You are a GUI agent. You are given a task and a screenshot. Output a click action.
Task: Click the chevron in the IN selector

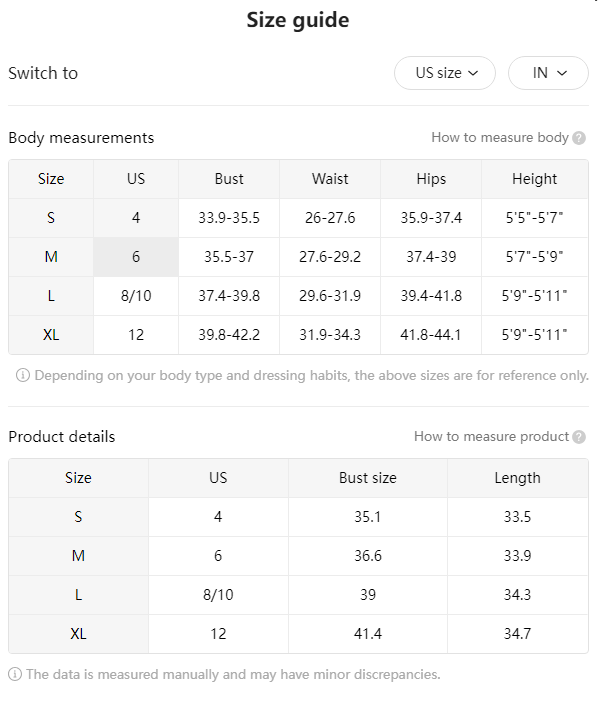click(x=562, y=73)
